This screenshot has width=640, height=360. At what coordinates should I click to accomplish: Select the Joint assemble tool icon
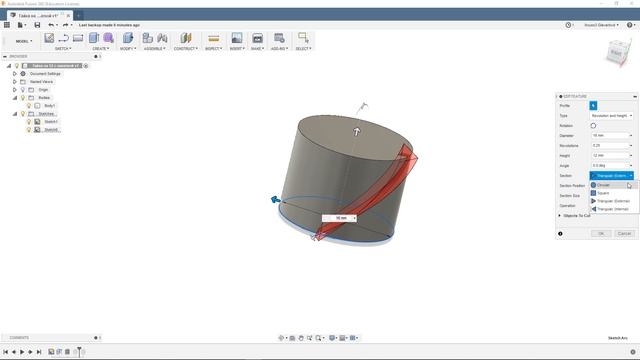tap(162, 38)
